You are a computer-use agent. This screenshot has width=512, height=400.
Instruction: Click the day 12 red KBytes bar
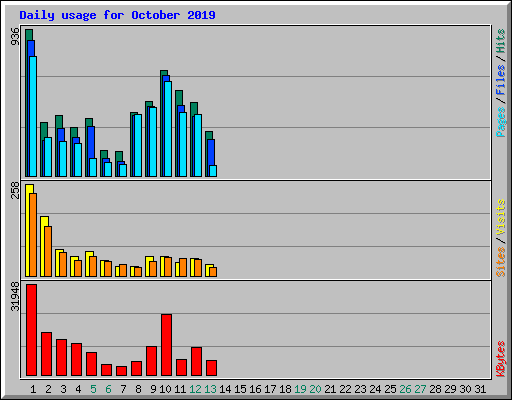click(196, 362)
